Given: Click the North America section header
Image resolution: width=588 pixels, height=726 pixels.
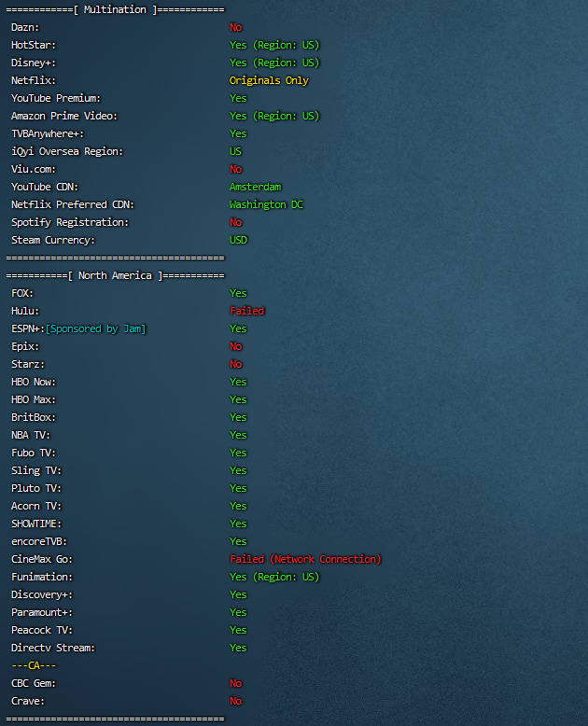Looking at the screenshot, I should [115, 275].
